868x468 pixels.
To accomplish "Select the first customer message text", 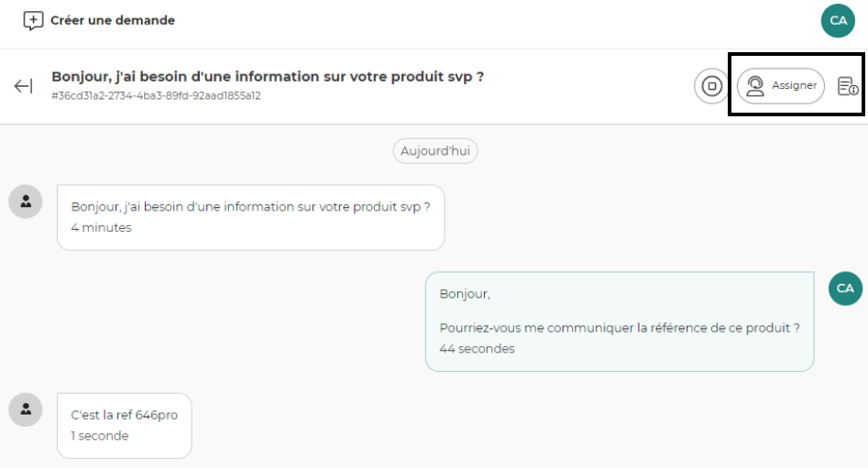I will click(x=250, y=207).
